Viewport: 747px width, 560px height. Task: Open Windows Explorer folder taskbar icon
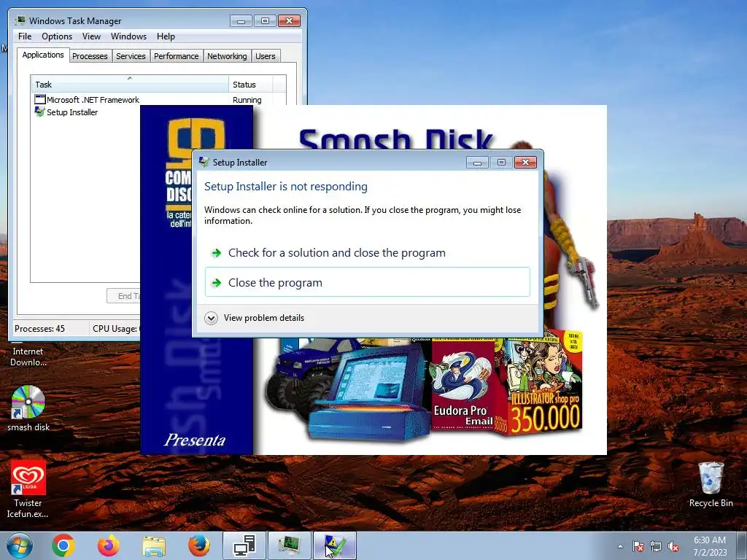coord(154,546)
